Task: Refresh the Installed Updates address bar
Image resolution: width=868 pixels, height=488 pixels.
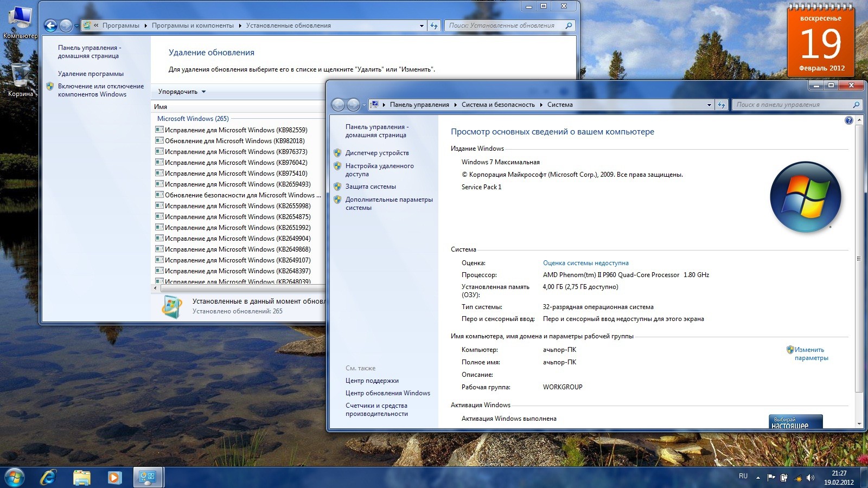Action: coord(434,25)
